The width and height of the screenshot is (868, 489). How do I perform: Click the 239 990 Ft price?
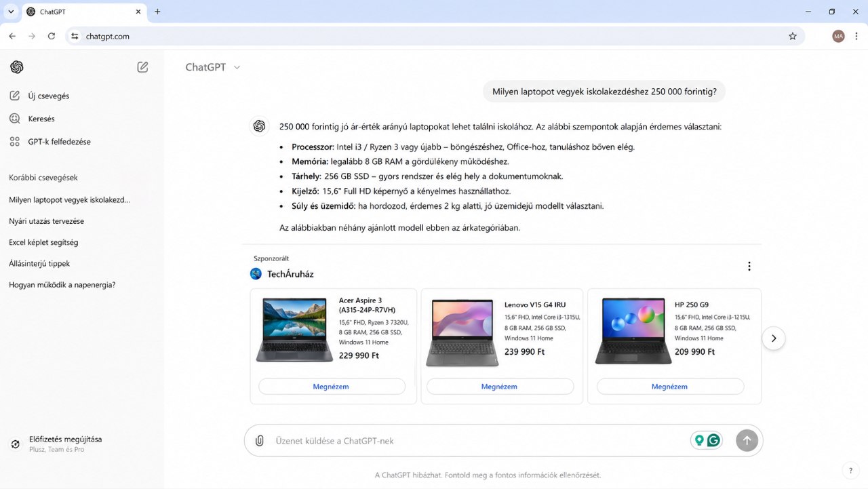[525, 352]
